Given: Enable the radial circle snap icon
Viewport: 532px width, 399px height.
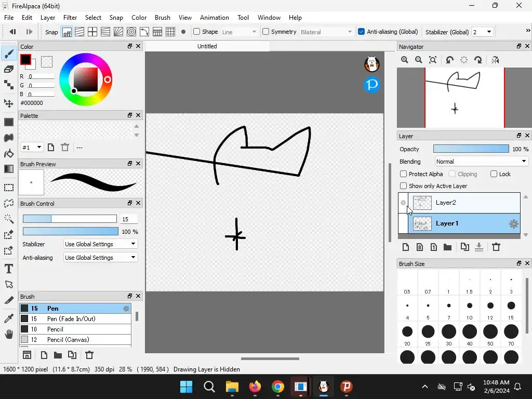Looking at the screenshot, I should point(131,32).
